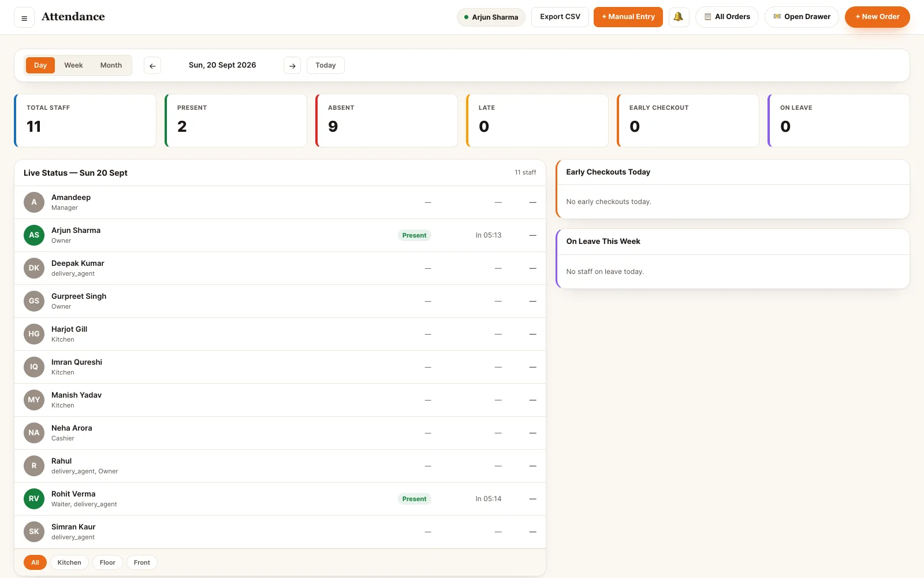Click Arjun Sharma's green AS avatar

[34, 235]
